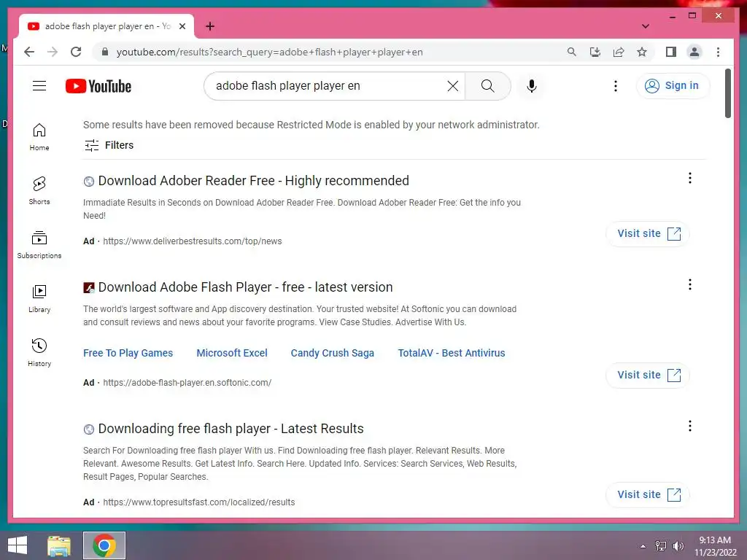This screenshot has width=747, height=560.
Task: Share this page from address bar
Action: (x=619, y=52)
